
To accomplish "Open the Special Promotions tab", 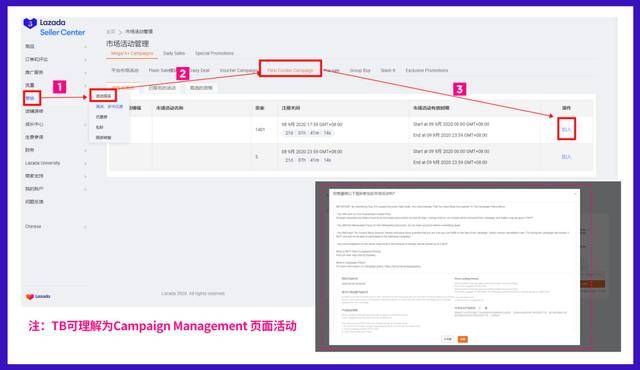I will 214,53.
